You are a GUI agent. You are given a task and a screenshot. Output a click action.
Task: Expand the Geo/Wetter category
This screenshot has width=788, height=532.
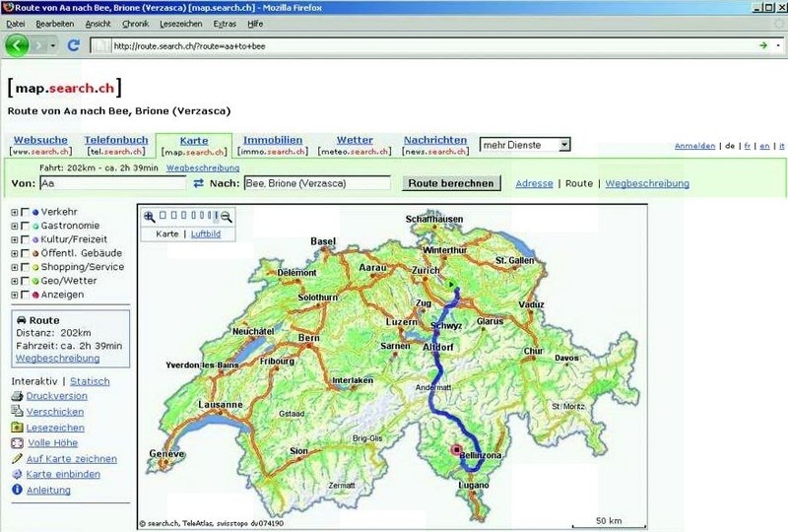15,281
